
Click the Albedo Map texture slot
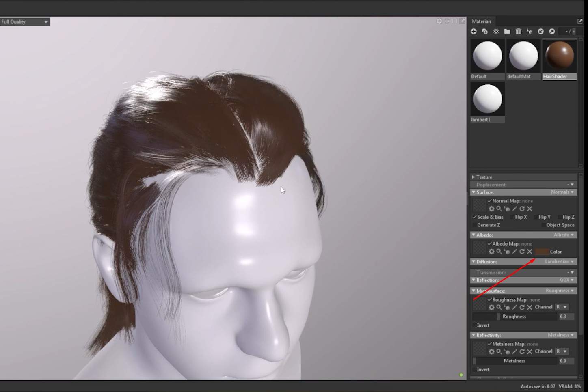480,248
